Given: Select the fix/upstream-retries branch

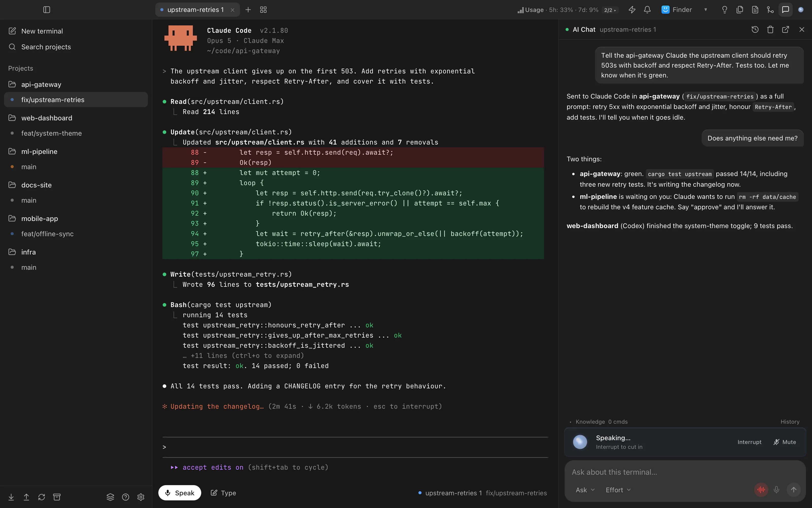Looking at the screenshot, I should click(76, 100).
